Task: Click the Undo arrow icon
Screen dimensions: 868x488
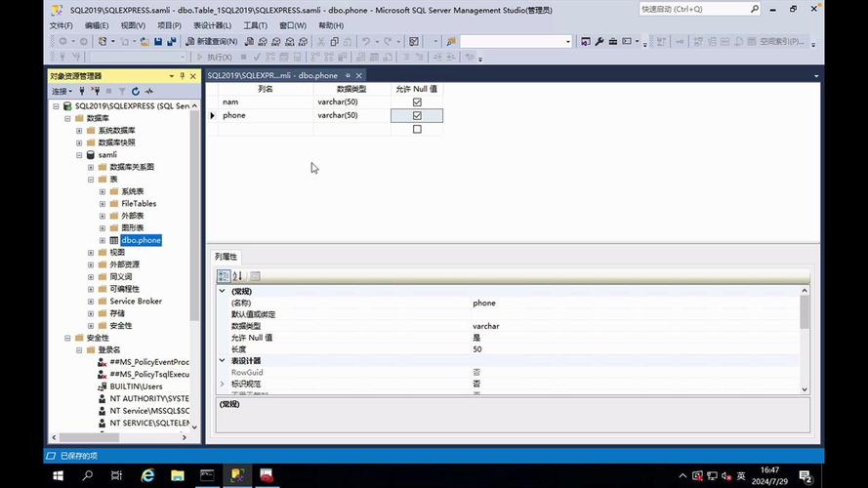Action: 366,42
